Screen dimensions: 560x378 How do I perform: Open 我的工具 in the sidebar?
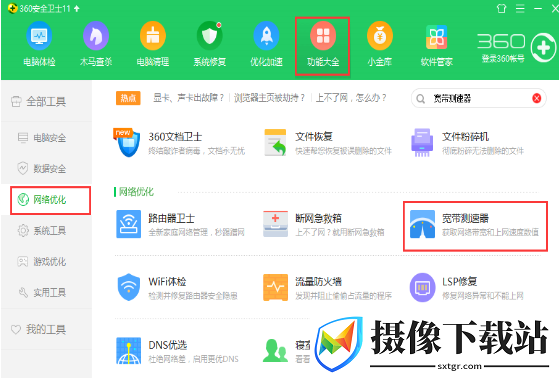(x=46, y=329)
